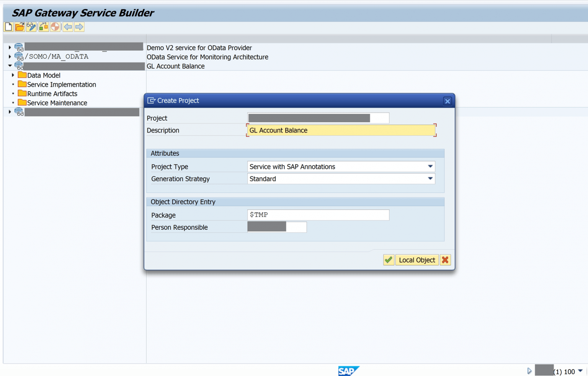
Task: Click the Local Object button
Action: [x=417, y=260]
